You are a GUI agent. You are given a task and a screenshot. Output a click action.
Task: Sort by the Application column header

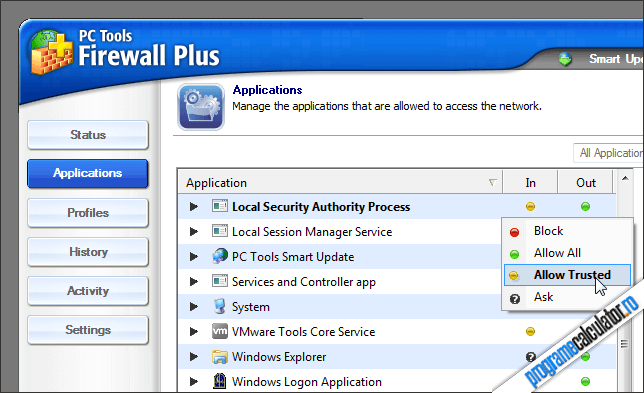tap(340, 183)
